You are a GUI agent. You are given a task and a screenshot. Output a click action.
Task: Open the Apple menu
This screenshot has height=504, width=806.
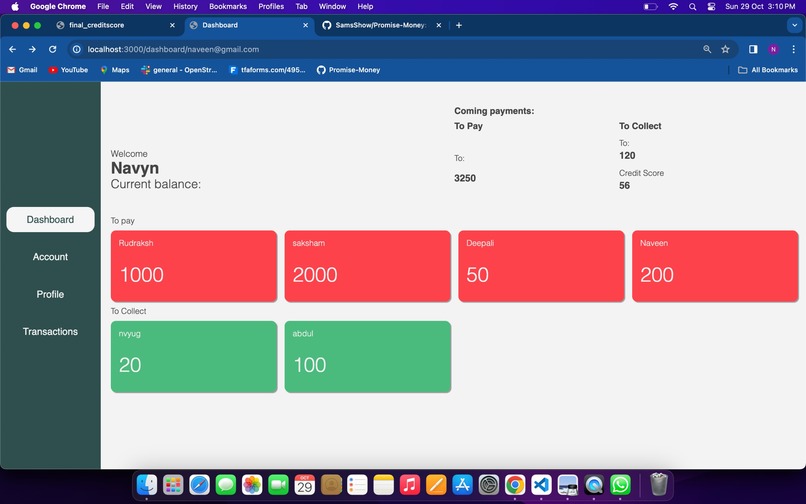15,6
